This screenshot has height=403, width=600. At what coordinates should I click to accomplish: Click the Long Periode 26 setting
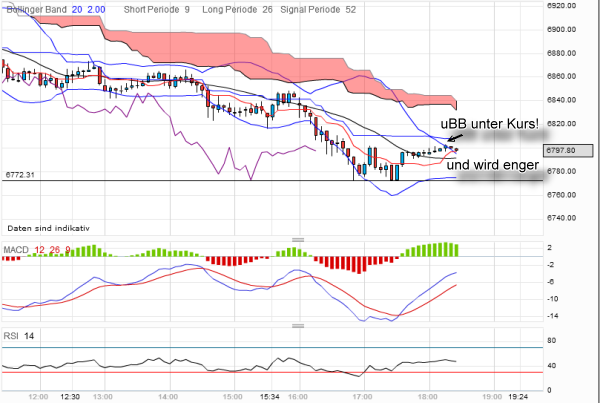click(x=237, y=10)
